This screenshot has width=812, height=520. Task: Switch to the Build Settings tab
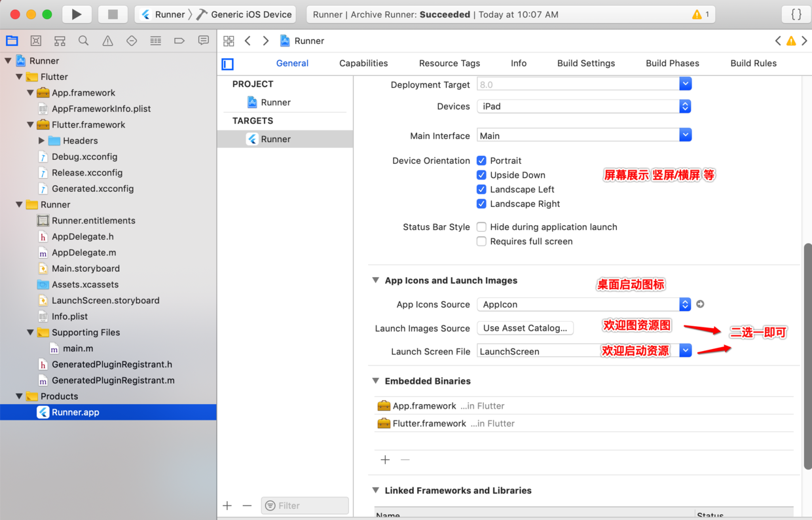[x=586, y=63]
